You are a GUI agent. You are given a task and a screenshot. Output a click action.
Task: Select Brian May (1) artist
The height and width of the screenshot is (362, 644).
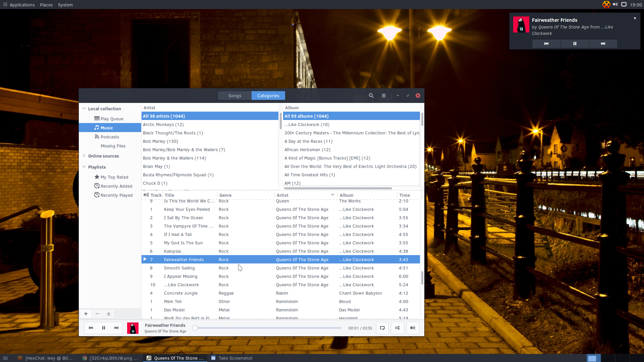[210, 166]
